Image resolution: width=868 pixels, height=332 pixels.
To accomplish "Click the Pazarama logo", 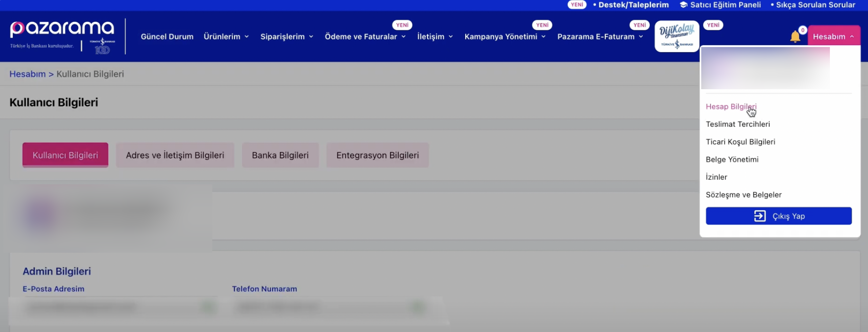I will (62, 29).
